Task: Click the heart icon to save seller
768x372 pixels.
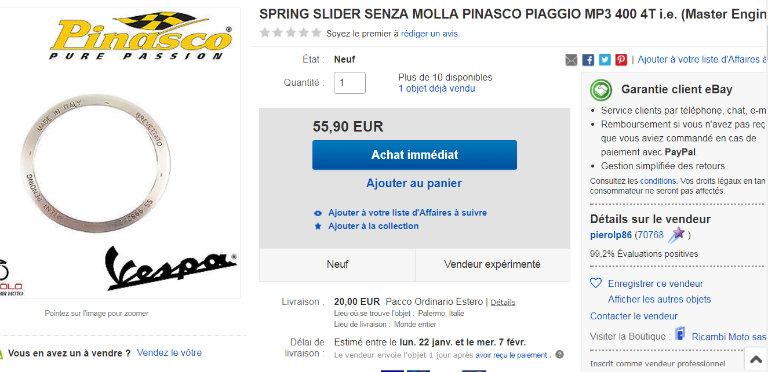Action: click(x=596, y=283)
